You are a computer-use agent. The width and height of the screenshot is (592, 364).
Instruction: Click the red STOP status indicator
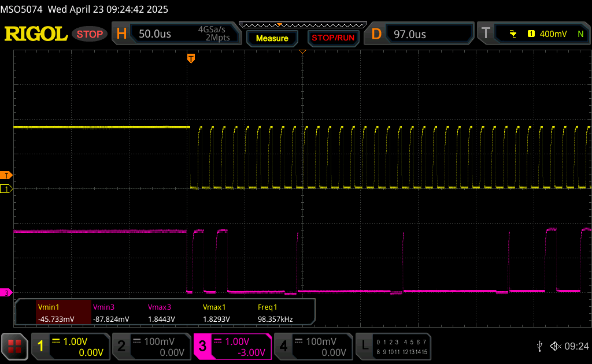tap(90, 34)
